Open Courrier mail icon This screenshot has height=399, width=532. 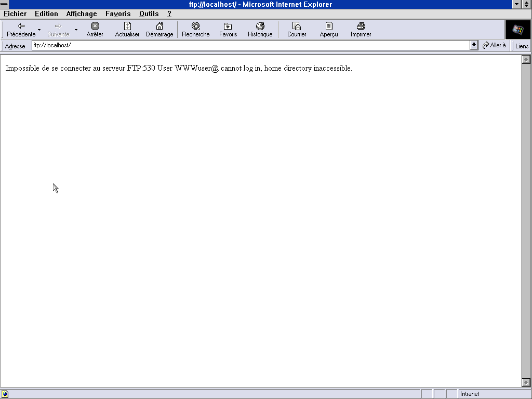point(297,26)
